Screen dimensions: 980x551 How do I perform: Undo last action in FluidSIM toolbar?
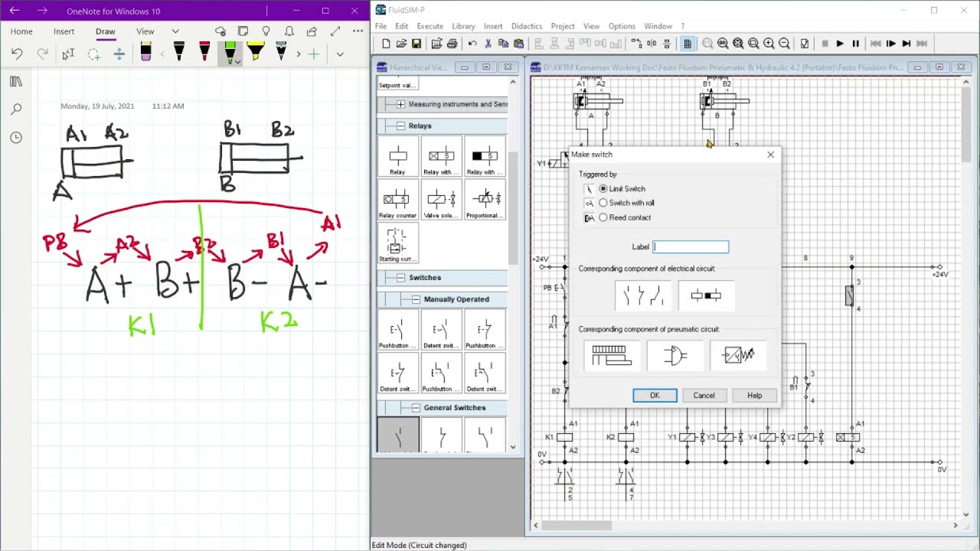tap(472, 44)
